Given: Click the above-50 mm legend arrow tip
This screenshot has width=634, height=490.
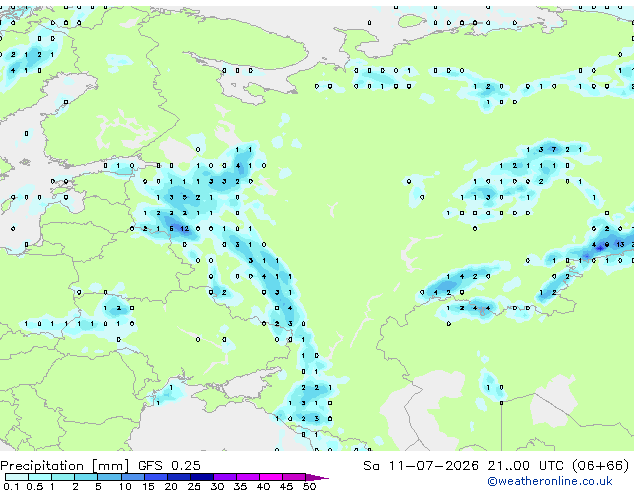Looking at the screenshot, I should 317,477.
